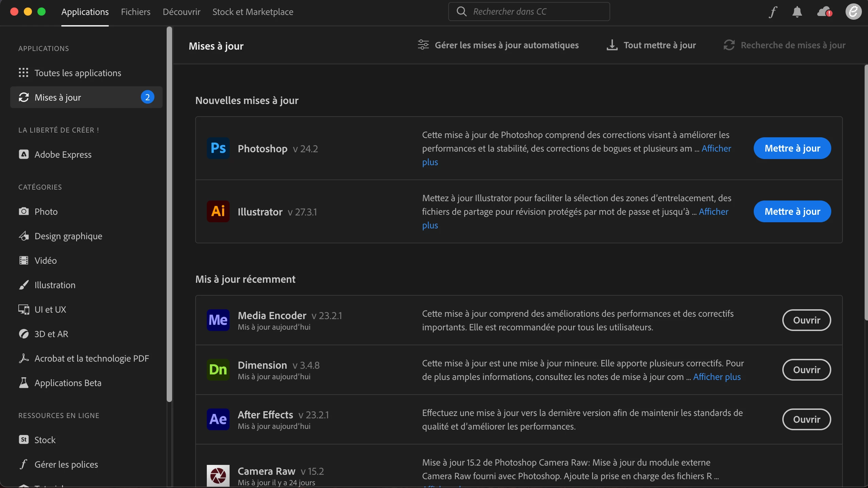This screenshot has width=868, height=488.
Task: Open the fonts icon in top bar
Action: pyautogui.click(x=773, y=12)
